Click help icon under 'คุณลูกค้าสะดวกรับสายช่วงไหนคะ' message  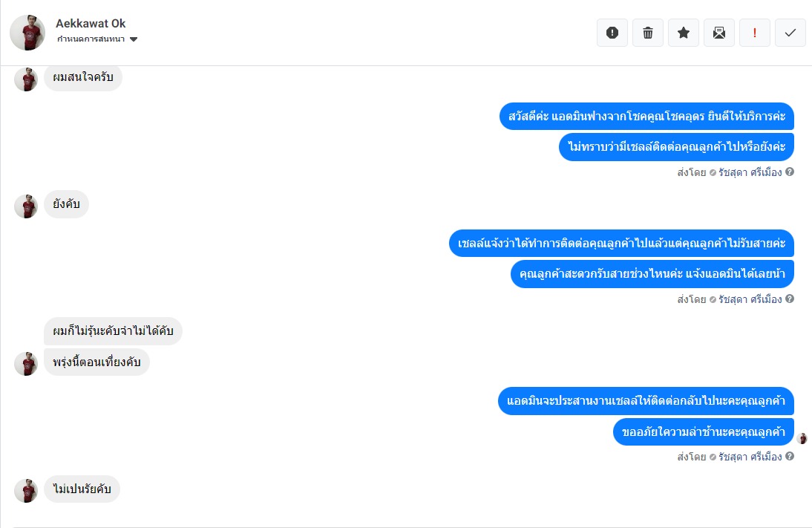coord(790,299)
